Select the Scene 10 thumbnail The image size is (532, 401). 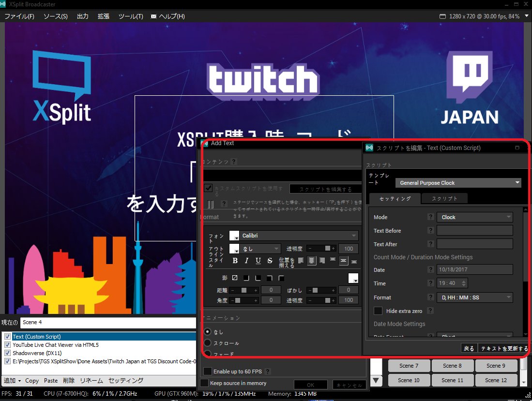coord(409,380)
